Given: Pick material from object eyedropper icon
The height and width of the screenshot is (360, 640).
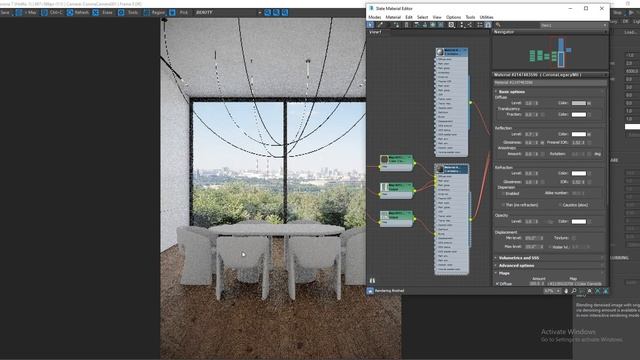Looking at the screenshot, I should [380, 24].
